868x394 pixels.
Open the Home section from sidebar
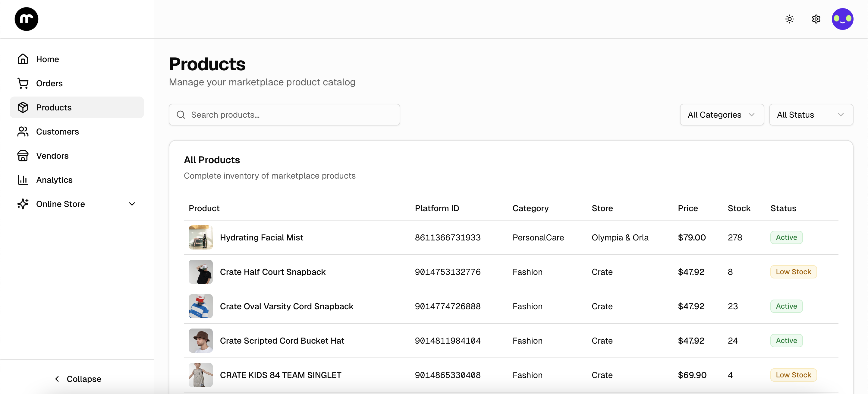click(47, 59)
